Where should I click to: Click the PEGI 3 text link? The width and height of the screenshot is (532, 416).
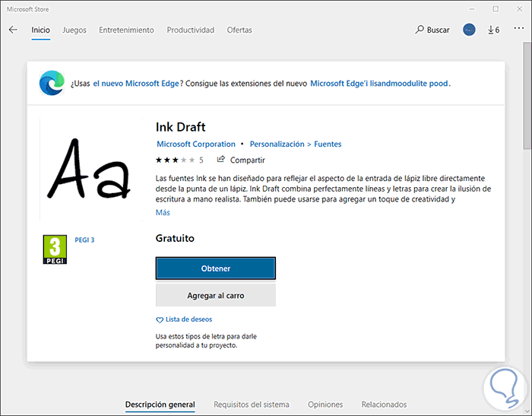[84, 240]
